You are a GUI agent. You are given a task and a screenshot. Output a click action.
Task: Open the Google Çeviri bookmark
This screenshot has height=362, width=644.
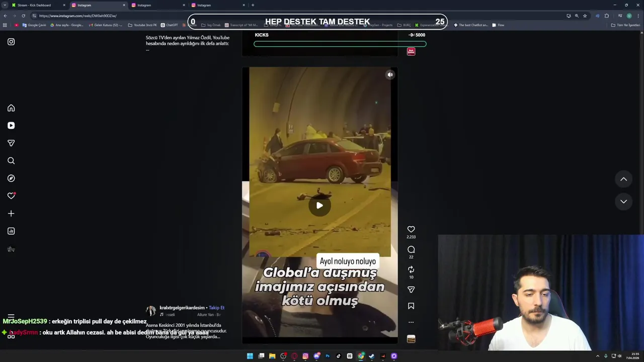[34, 25]
